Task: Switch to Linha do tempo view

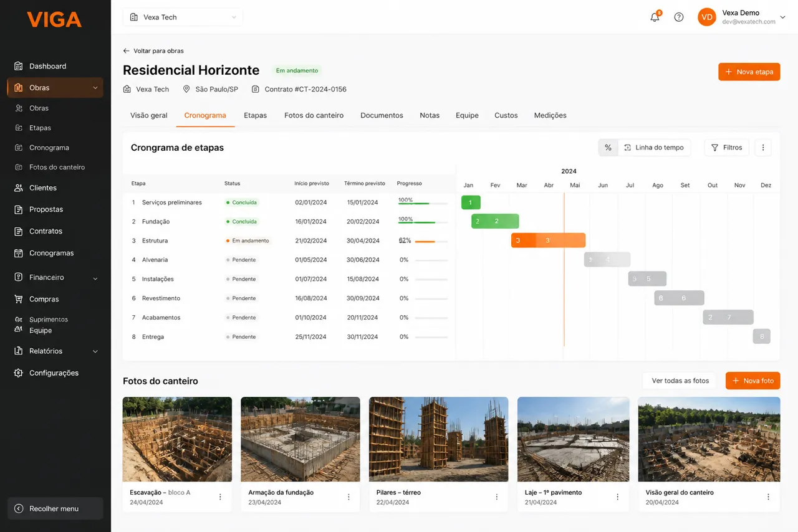Action: click(654, 148)
